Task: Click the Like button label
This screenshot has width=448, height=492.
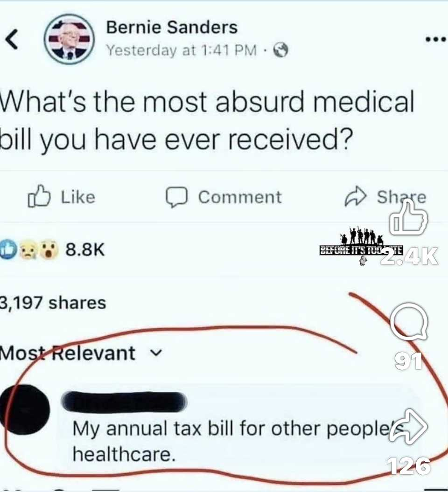Action: [78, 197]
